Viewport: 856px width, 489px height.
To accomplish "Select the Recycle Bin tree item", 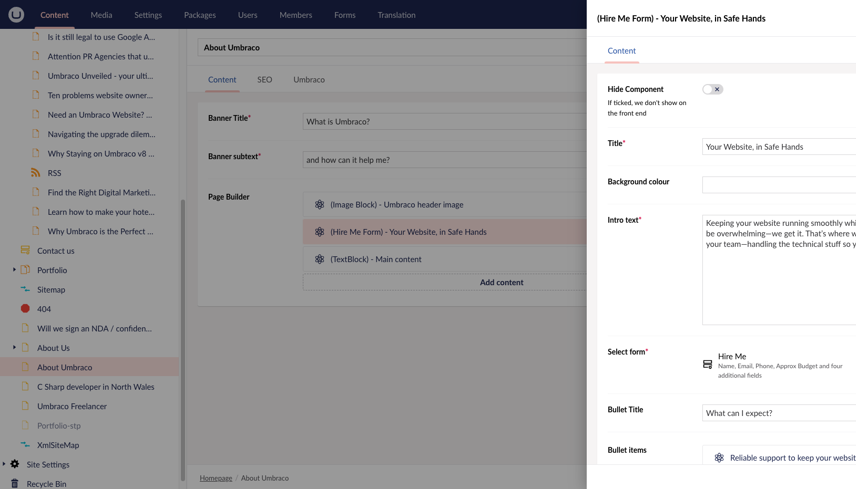I will [46, 484].
